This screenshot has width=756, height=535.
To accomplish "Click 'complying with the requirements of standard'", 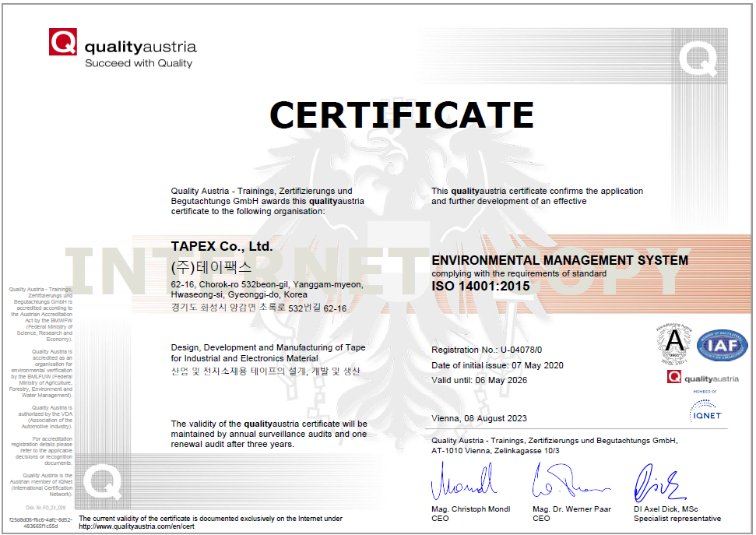I will coord(519,273).
